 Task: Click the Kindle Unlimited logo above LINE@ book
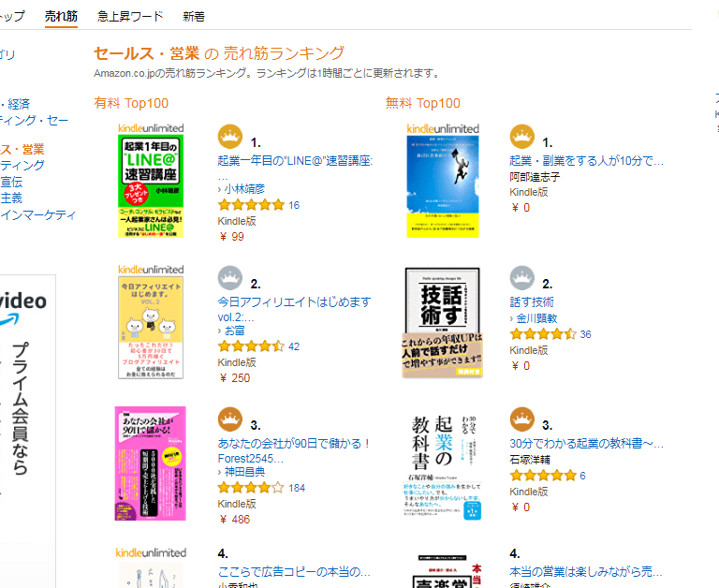click(x=151, y=127)
